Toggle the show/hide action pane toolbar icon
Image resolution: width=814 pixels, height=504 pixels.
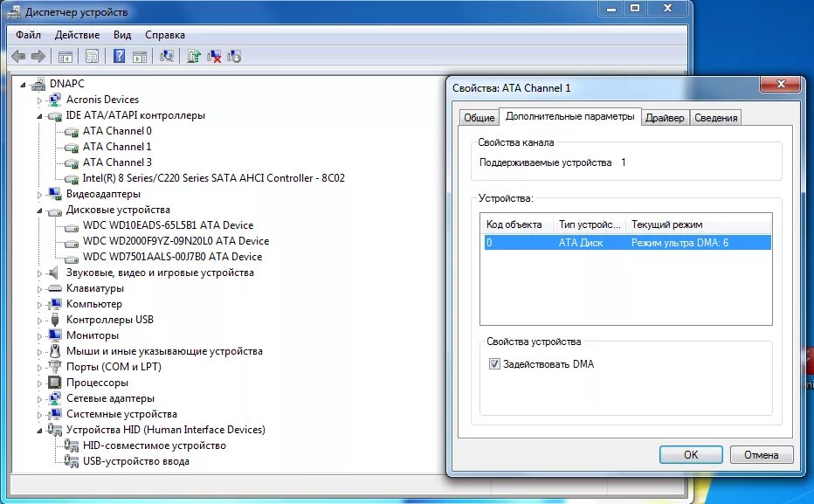click(140, 57)
